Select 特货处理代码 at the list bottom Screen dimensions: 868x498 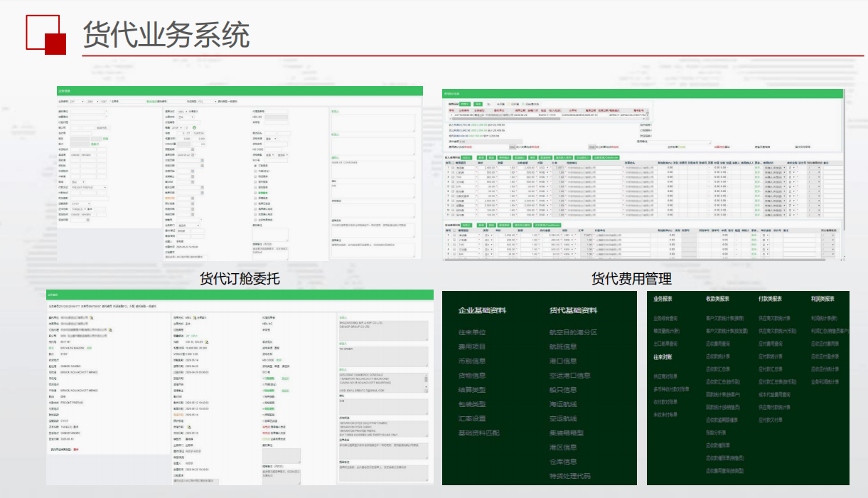570,476
